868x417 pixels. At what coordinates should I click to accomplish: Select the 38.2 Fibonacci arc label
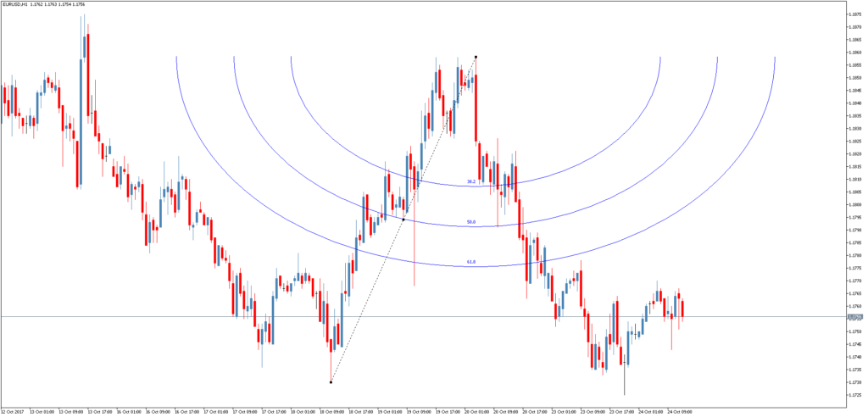pos(471,181)
